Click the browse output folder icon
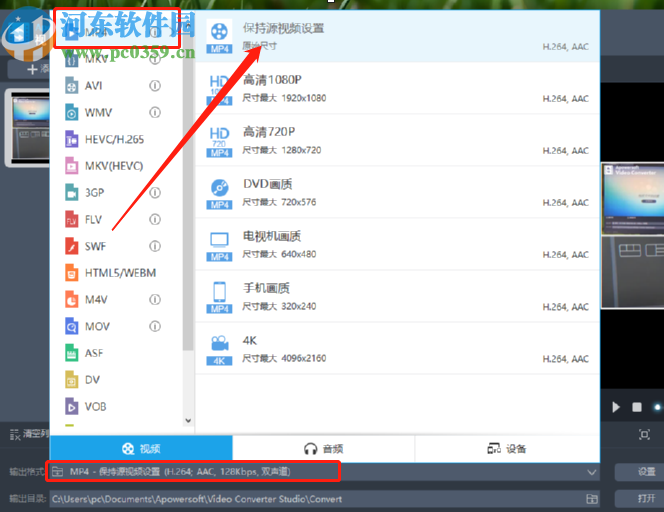Screen dimensions: 664x512 pos(592,499)
